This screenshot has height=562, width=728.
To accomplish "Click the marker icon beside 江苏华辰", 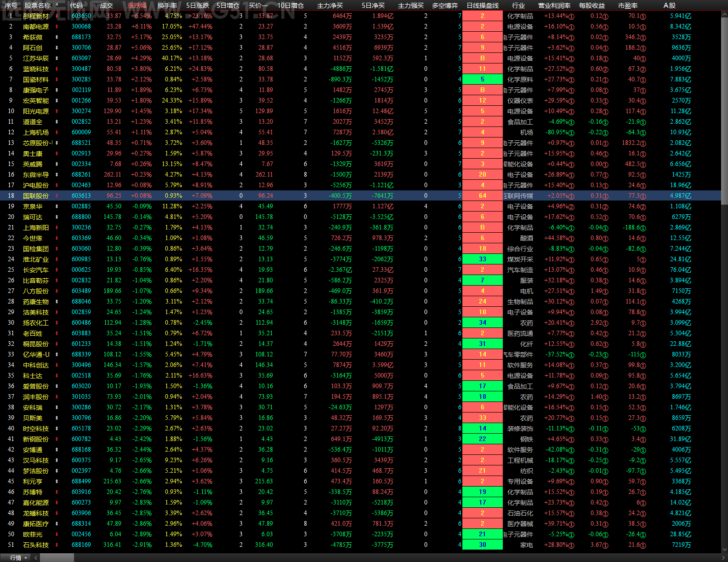I will click(x=57, y=58).
